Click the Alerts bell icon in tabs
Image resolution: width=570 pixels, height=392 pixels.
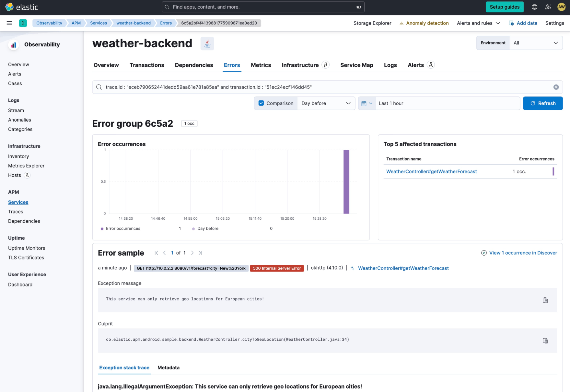tap(430, 65)
